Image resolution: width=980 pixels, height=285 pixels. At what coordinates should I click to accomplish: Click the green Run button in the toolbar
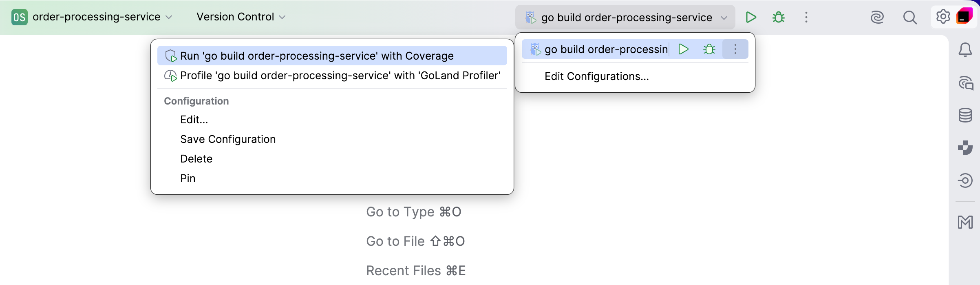[751, 17]
